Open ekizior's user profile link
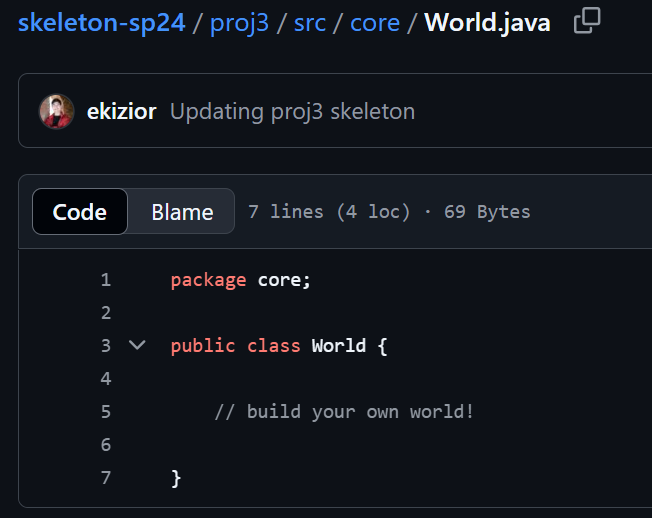The width and height of the screenshot is (652, 518). (121, 111)
